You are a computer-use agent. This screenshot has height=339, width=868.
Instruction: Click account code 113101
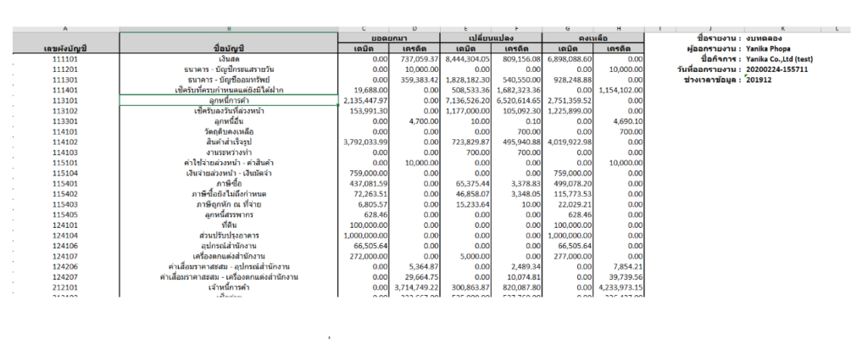tap(65, 100)
